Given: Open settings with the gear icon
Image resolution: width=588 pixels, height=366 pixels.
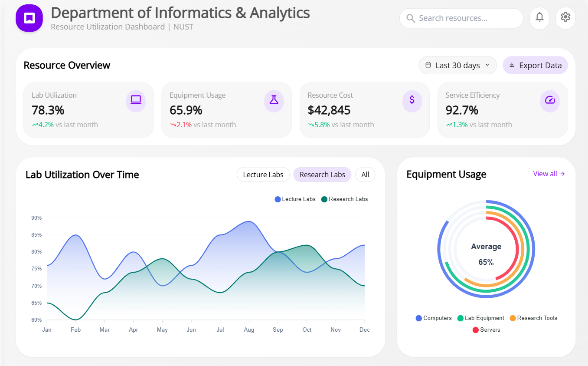Looking at the screenshot, I should click(565, 18).
